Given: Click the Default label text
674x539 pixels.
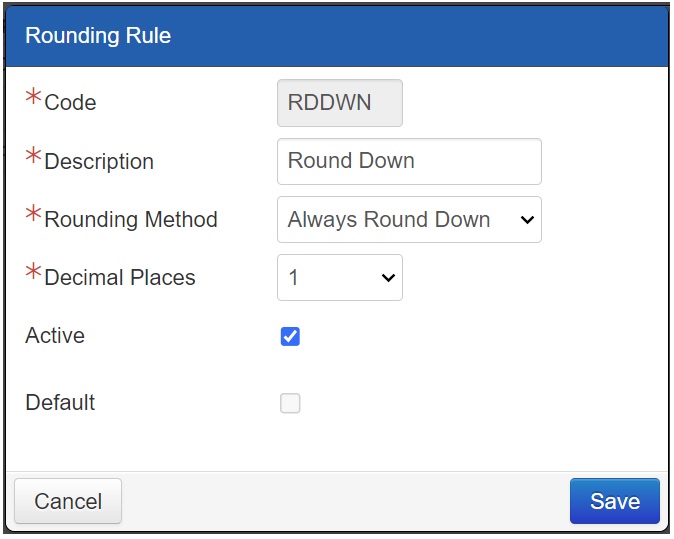Looking at the screenshot, I should (x=60, y=403).
